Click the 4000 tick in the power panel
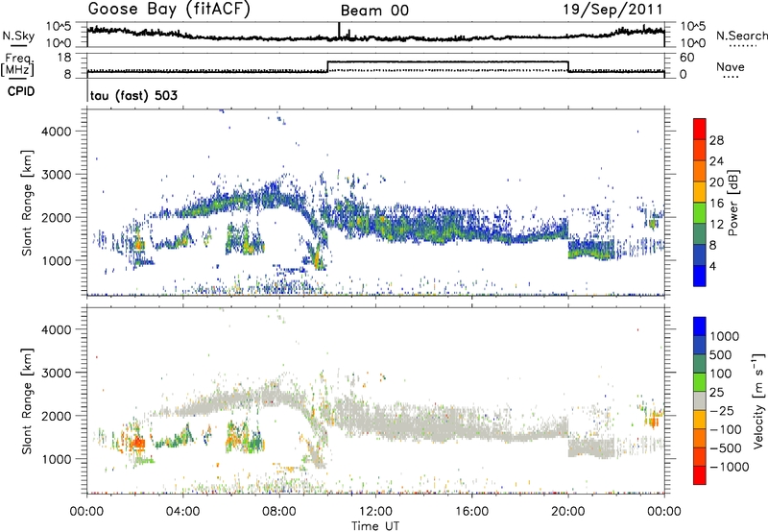Viewport: 768px width, 532px height. [57, 132]
